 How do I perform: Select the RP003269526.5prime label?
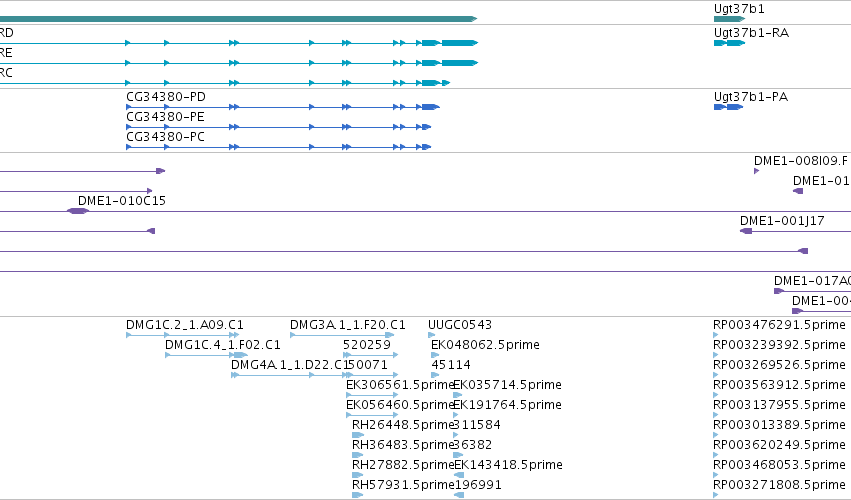[779, 365]
